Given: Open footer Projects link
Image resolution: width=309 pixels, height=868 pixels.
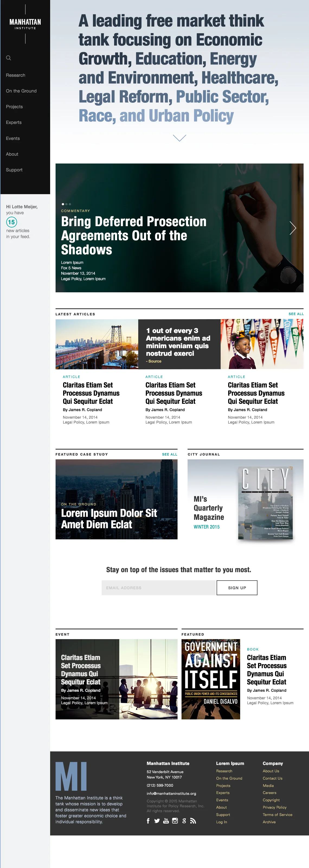Looking at the screenshot, I should pos(223,786).
